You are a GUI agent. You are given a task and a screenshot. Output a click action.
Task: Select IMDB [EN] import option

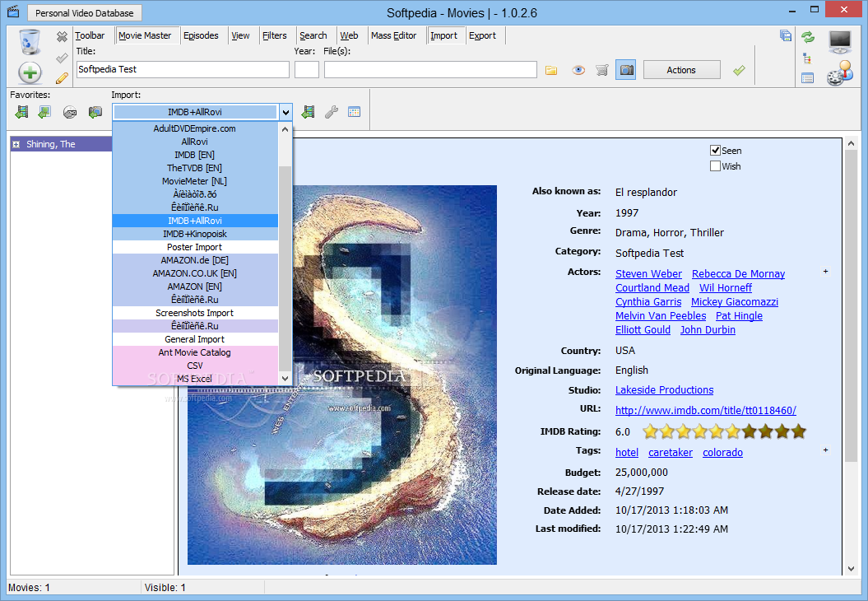[x=195, y=155]
